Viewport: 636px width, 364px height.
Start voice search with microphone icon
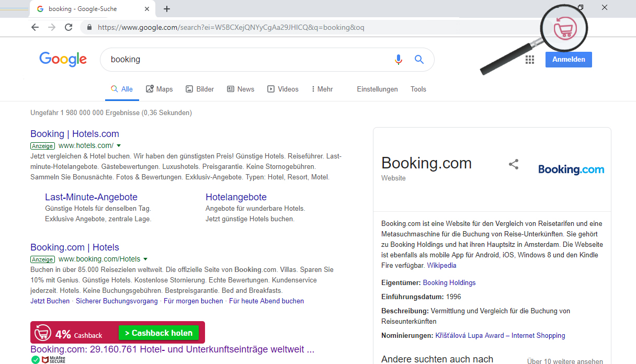(399, 60)
